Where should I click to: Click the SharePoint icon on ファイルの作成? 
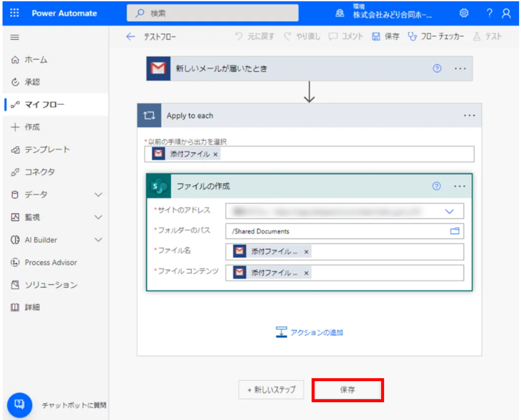[x=159, y=186]
